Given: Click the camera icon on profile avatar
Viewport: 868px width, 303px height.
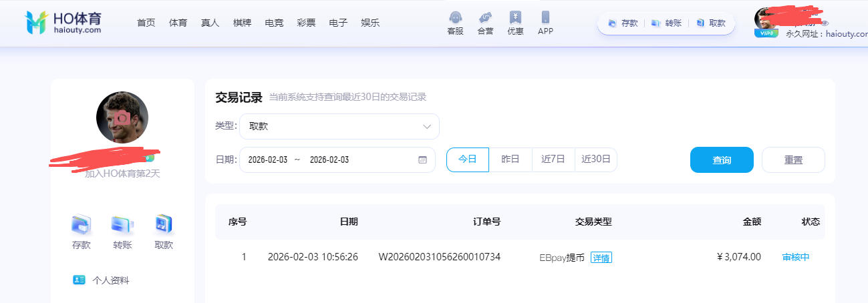Looking at the screenshot, I should pyautogui.click(x=122, y=118).
